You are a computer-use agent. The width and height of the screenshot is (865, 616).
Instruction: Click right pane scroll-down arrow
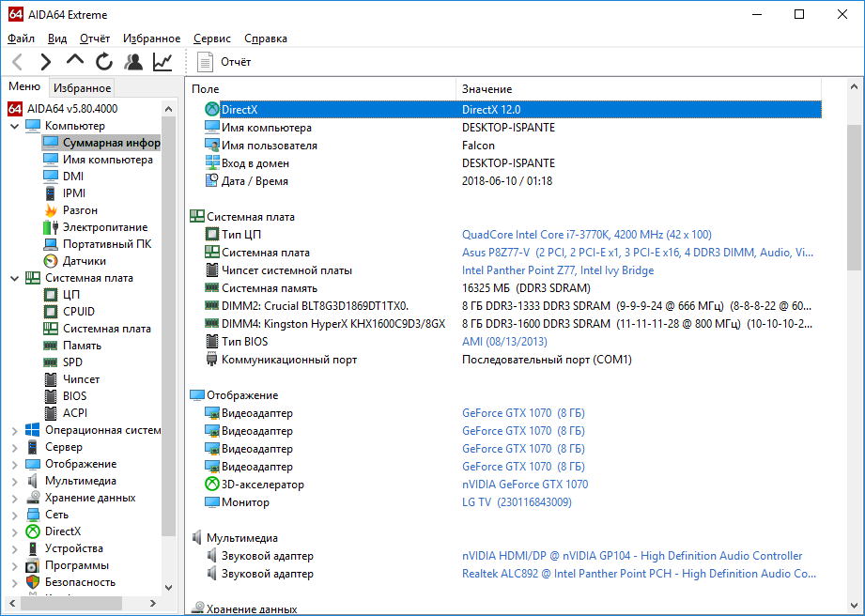[854, 605]
